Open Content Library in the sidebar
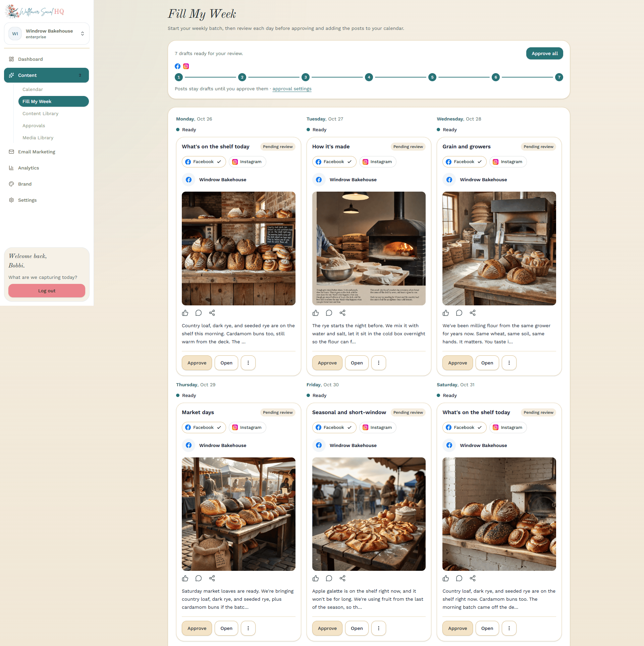The height and width of the screenshot is (646, 644). point(54,113)
